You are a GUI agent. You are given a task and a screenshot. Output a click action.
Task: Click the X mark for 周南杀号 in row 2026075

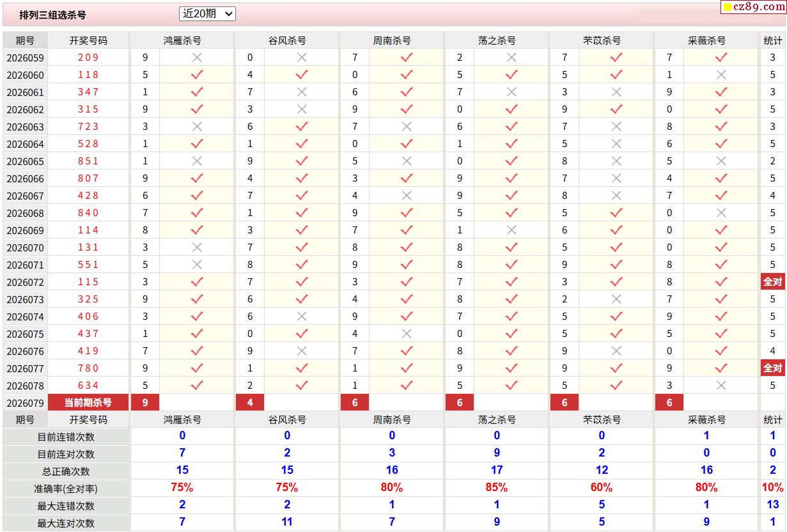tap(407, 334)
